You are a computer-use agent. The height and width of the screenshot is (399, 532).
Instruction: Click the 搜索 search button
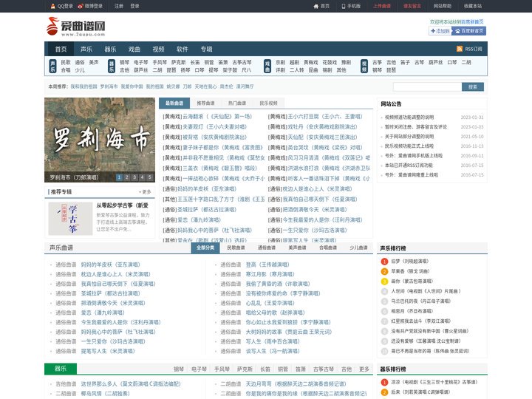click(x=473, y=87)
